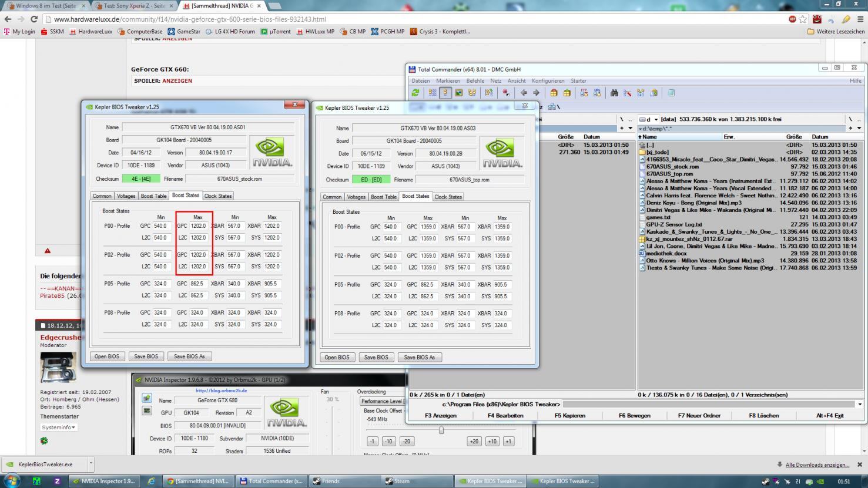The height and width of the screenshot is (488, 868).
Task: Open the blog.orbmu2k.de link in NVIDIA Inspector
Action: click(221, 391)
